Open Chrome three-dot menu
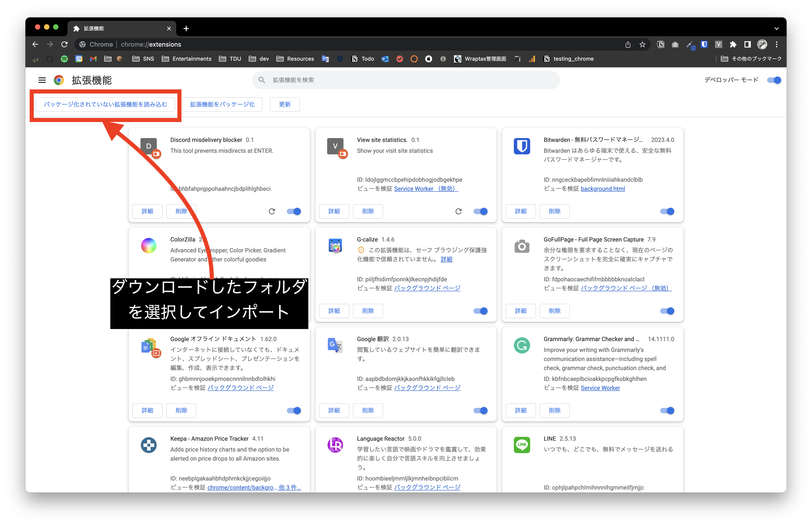Viewport: 812px width, 526px height. [776, 44]
